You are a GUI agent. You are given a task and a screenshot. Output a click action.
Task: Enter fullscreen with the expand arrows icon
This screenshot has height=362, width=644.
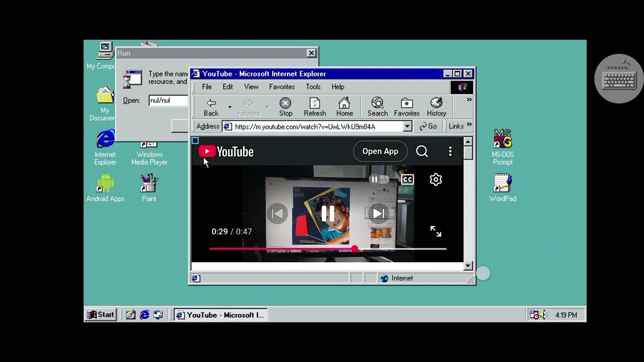click(436, 231)
